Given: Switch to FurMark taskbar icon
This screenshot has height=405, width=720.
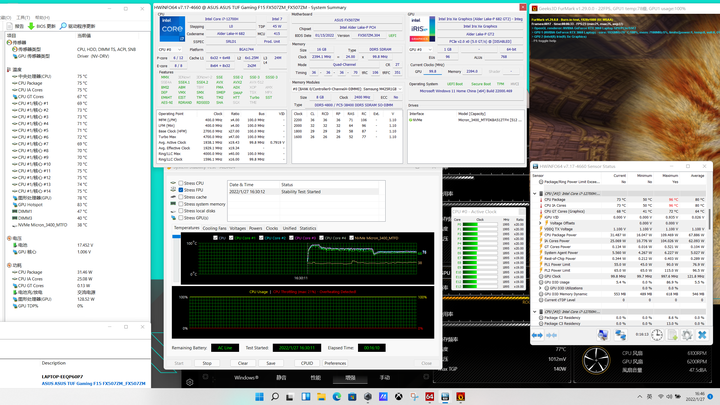Looking at the screenshot, I should click(461, 397).
